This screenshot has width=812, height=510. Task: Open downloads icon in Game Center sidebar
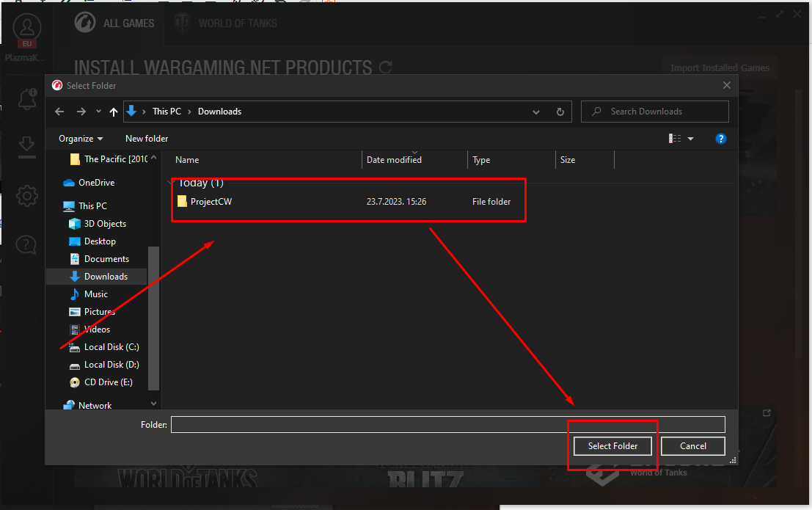27,146
